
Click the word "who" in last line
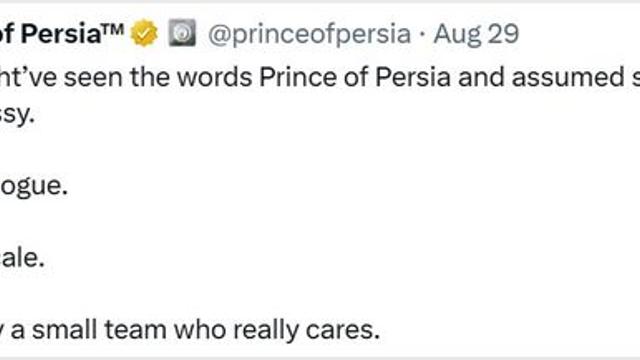[200, 330]
